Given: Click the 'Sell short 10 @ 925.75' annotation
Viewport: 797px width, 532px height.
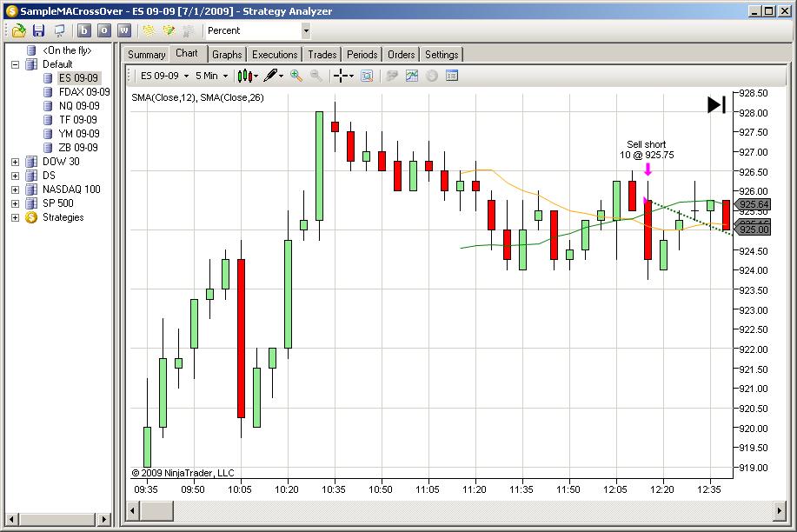Looking at the screenshot, I should [647, 150].
